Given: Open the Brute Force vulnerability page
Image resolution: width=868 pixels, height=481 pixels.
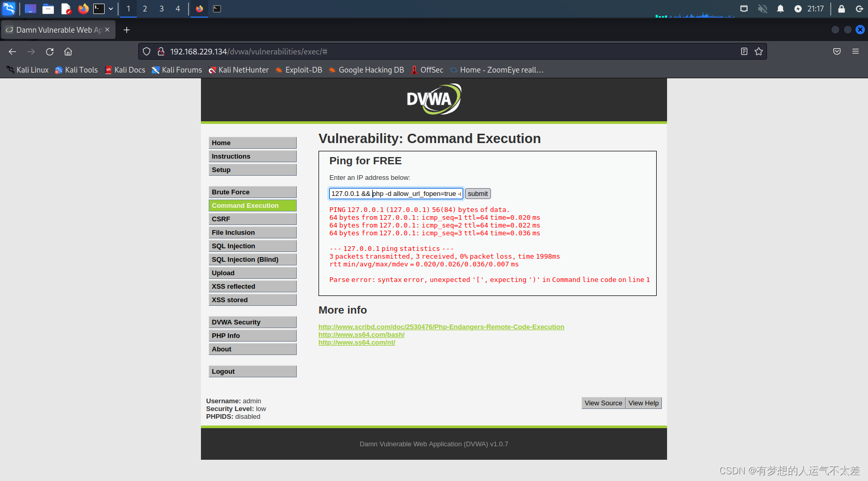Looking at the screenshot, I should point(253,192).
